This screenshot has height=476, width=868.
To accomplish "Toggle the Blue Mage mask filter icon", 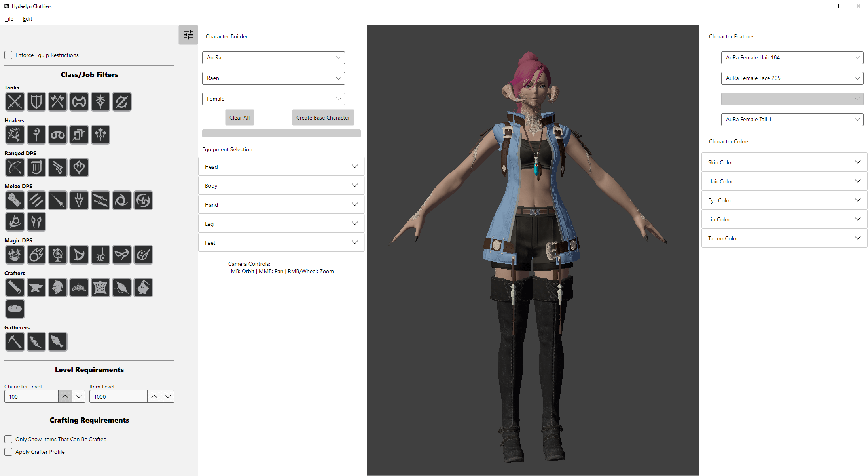I will coord(122,255).
